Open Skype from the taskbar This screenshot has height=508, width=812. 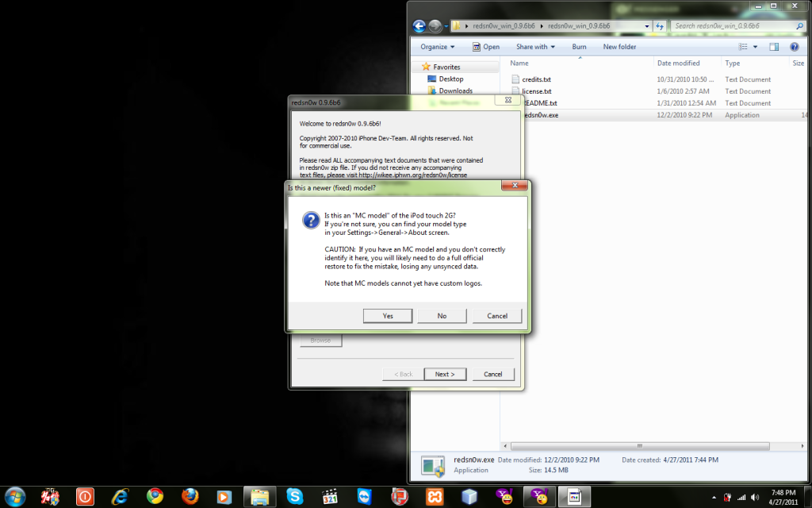(295, 496)
